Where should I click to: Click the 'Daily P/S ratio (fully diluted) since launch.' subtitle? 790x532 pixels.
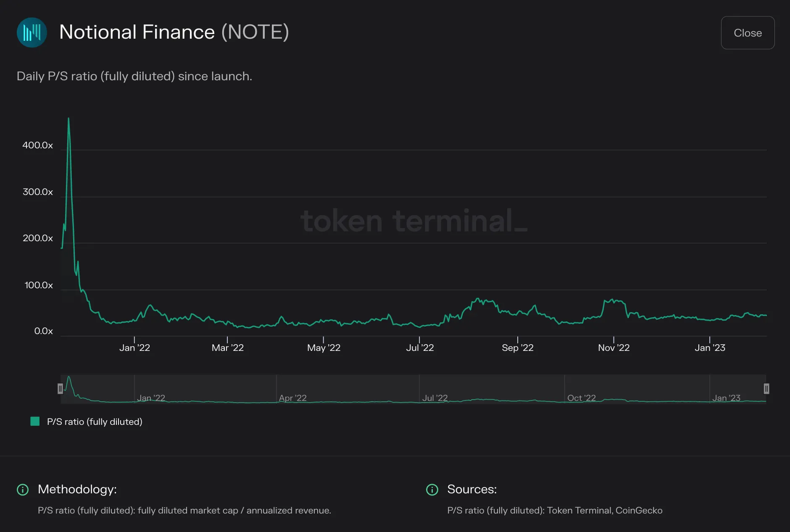pos(134,76)
